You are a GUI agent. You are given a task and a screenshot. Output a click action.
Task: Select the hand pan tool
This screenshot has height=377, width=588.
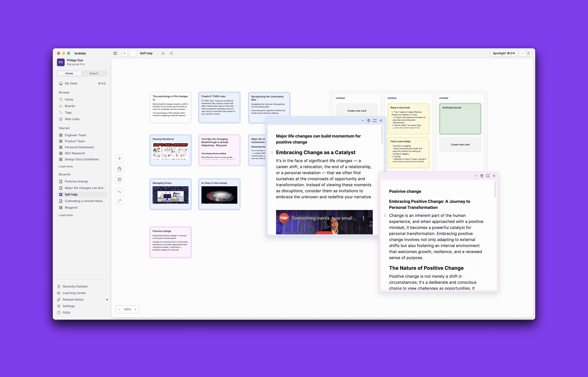pyautogui.click(x=119, y=169)
